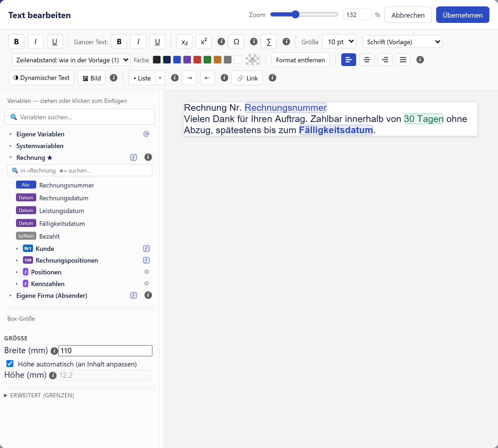The height and width of the screenshot is (448, 498).
Task: Expand the Systemvariablen tree node
Action: click(x=11, y=146)
